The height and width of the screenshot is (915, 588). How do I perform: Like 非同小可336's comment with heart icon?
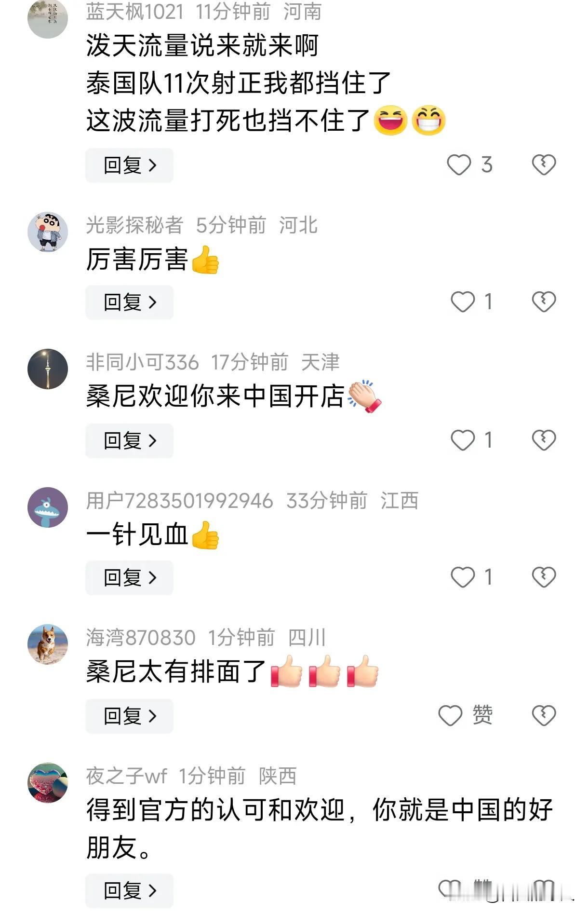[463, 440]
